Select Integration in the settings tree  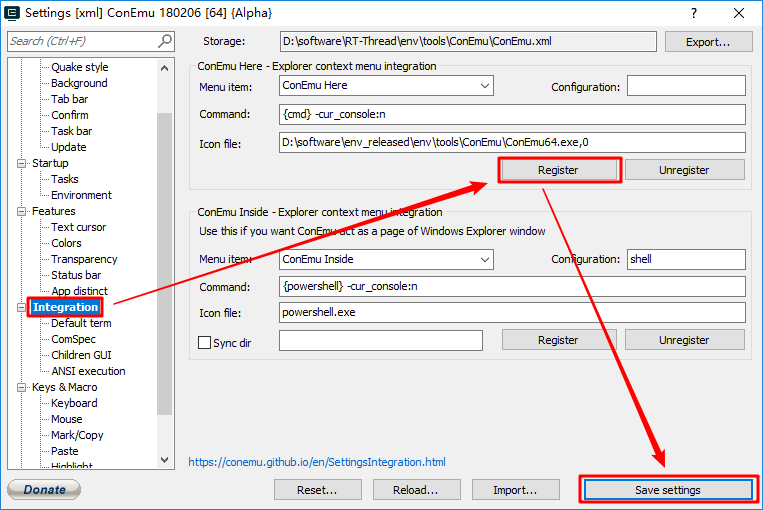(x=65, y=307)
